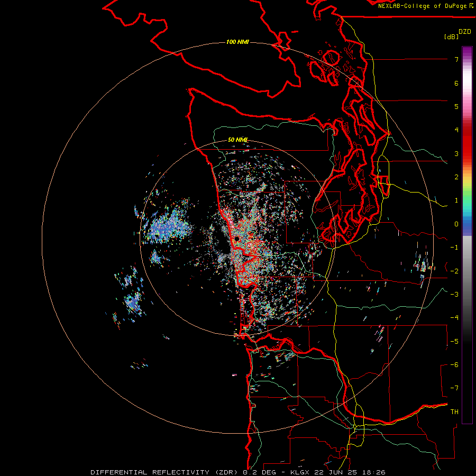Click the color bar label -7
The width and height of the screenshot is (476, 476).
[x=454, y=388]
